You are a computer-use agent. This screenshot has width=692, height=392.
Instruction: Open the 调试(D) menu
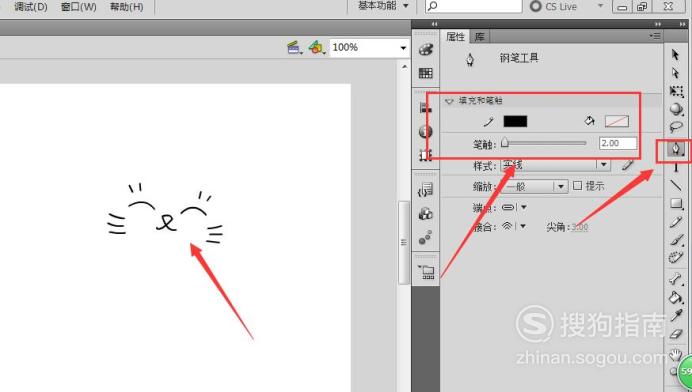(30, 7)
